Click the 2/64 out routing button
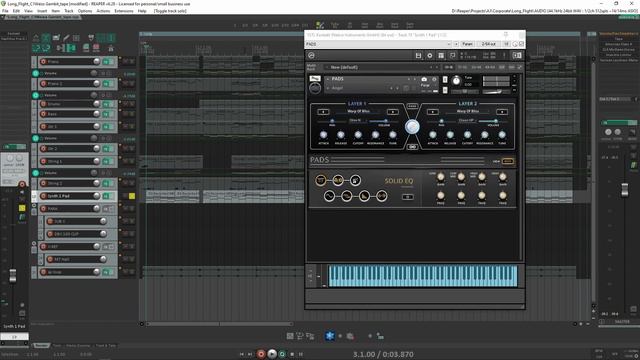The height and width of the screenshot is (360, 640). coord(488,44)
